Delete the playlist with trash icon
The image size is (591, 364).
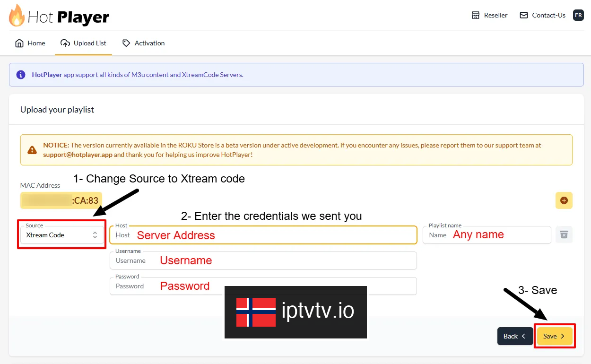[564, 234]
